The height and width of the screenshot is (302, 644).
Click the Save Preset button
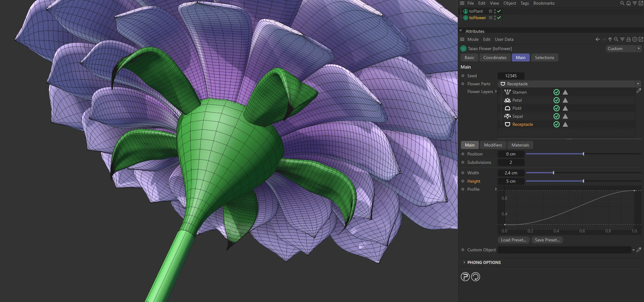547,240
